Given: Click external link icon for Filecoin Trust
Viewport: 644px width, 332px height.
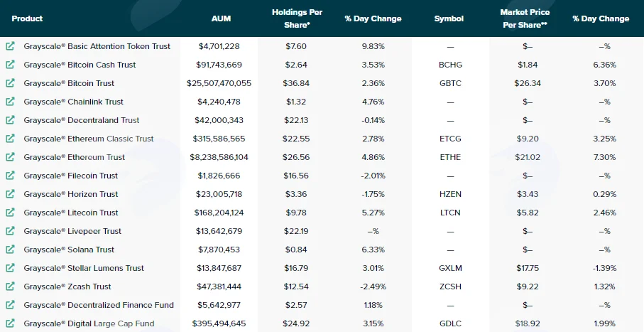Looking at the screenshot, I should coord(10,176).
